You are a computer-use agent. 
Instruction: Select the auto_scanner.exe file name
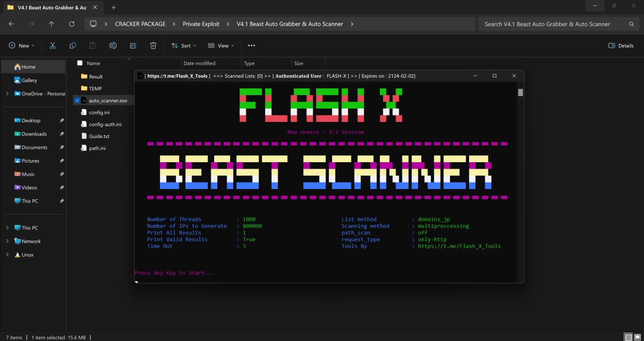(x=108, y=100)
